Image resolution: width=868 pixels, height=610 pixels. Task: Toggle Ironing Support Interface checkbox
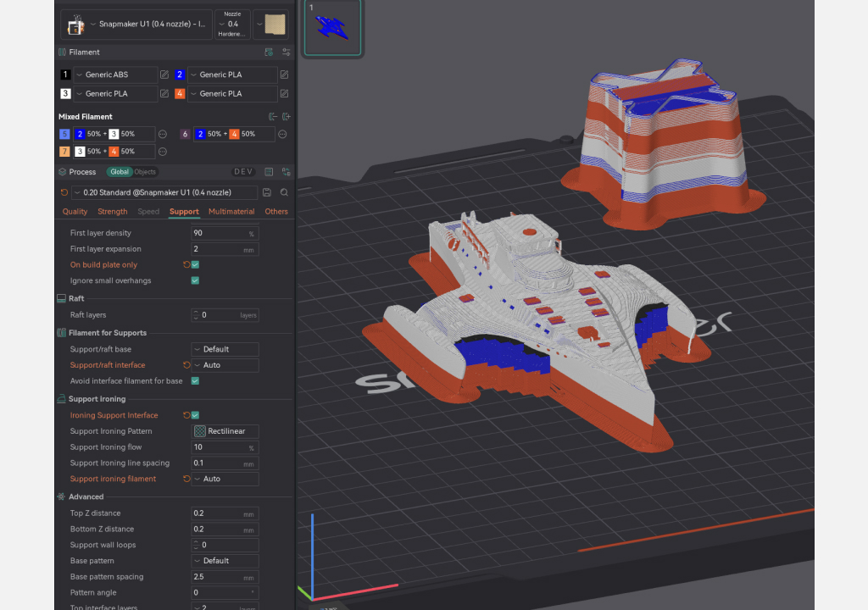196,415
